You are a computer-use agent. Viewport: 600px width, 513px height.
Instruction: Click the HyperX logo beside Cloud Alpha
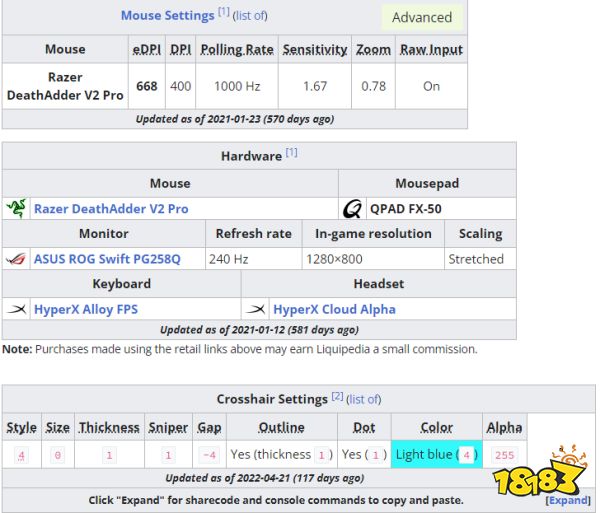tap(255, 309)
